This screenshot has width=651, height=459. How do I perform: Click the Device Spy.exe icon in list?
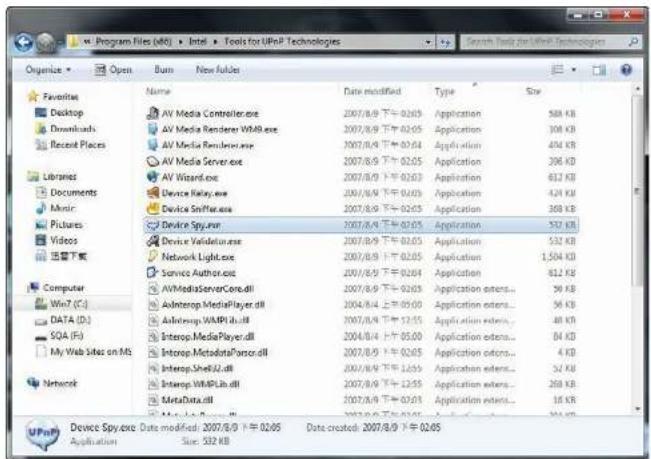pyautogui.click(x=153, y=225)
